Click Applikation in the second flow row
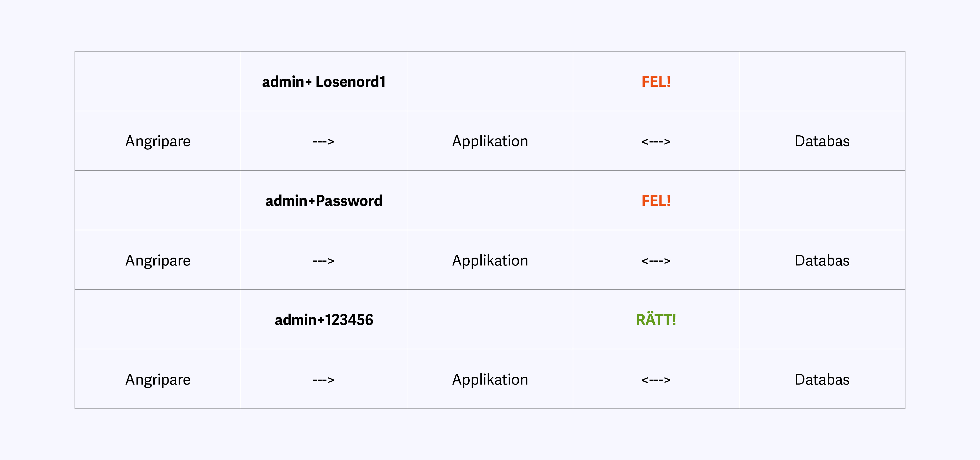 (x=490, y=260)
